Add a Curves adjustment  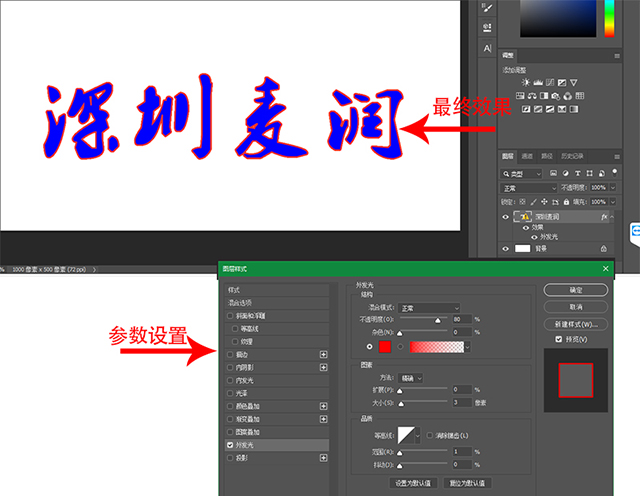click(550, 82)
